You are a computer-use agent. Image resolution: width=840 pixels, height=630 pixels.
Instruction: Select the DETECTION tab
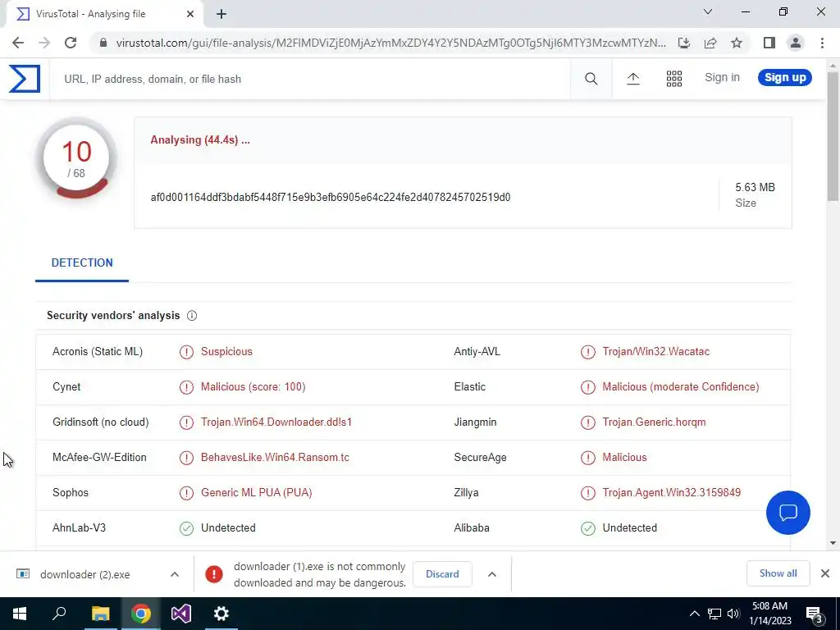82,263
